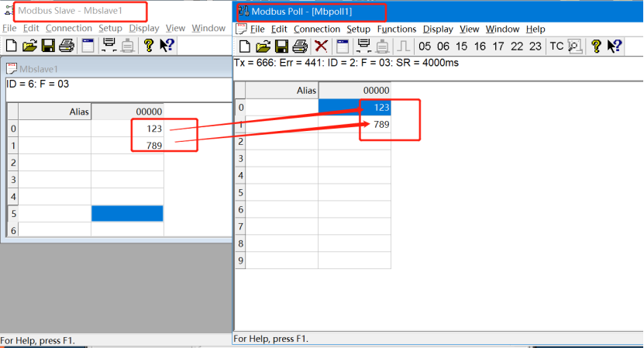Open the Setup menu in Modbus Poll
This screenshot has height=348, width=644.
point(359,29)
